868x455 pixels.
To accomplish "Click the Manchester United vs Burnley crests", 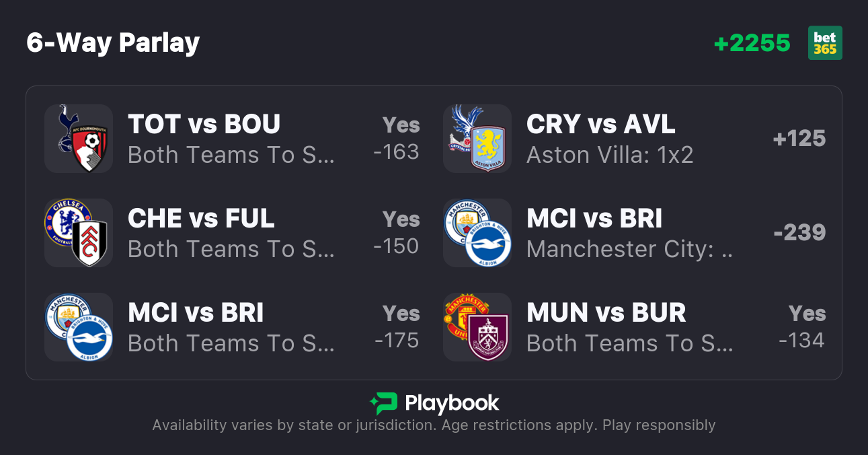I will click(477, 327).
